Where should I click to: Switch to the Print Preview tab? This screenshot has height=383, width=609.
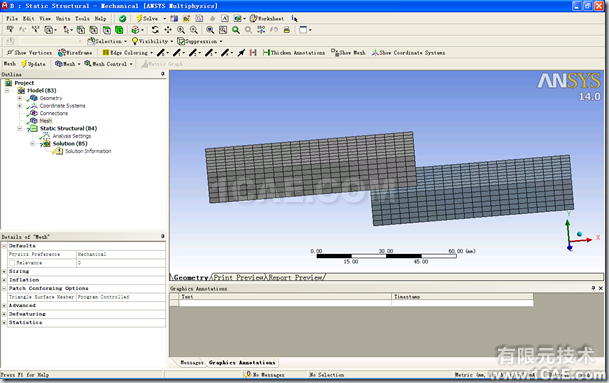[238, 277]
